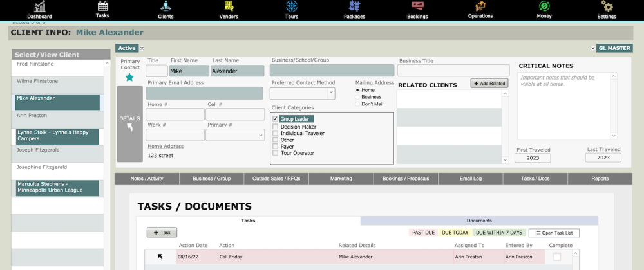Open the Vendors icon
The height and width of the screenshot is (270, 644).
pyautogui.click(x=229, y=6)
